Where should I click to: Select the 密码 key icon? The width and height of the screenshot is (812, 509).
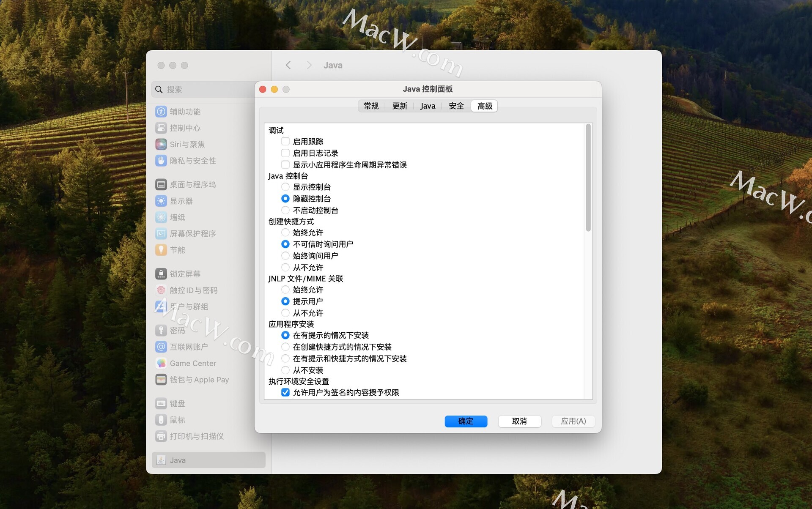tap(161, 331)
